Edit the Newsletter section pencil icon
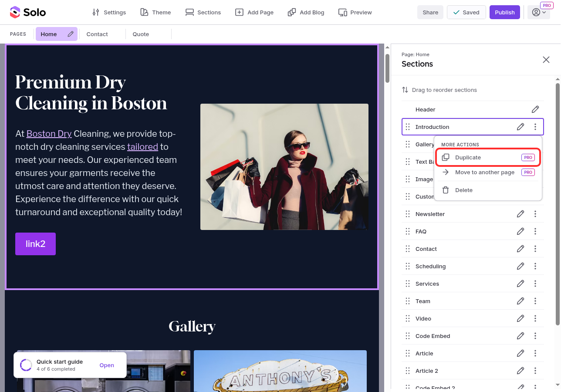561x392 pixels. click(x=520, y=214)
